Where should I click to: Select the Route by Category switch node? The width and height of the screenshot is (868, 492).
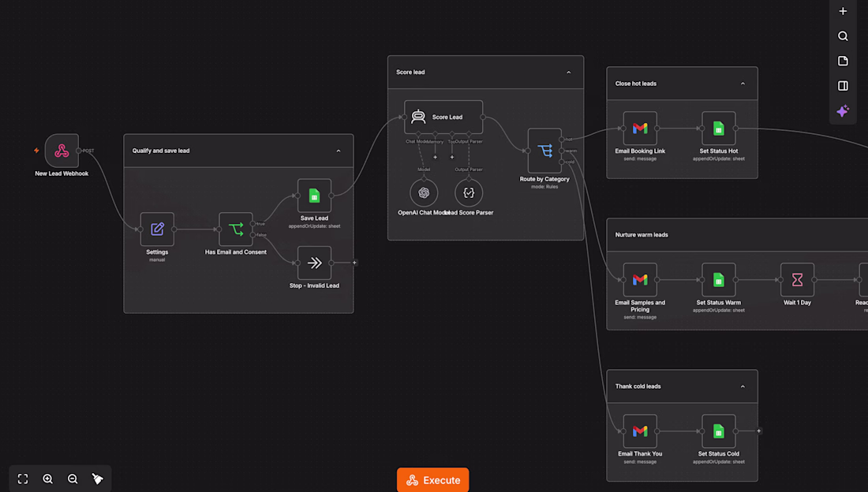(x=544, y=151)
